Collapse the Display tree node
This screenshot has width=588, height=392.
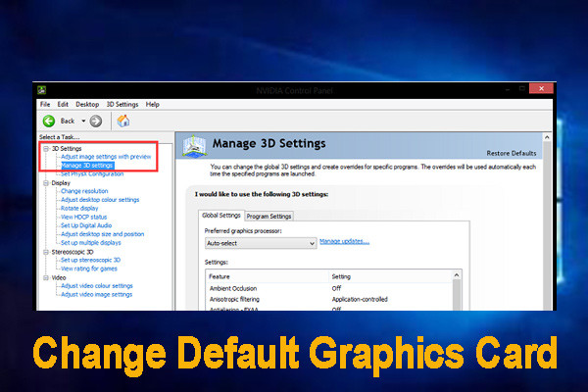[x=44, y=182]
